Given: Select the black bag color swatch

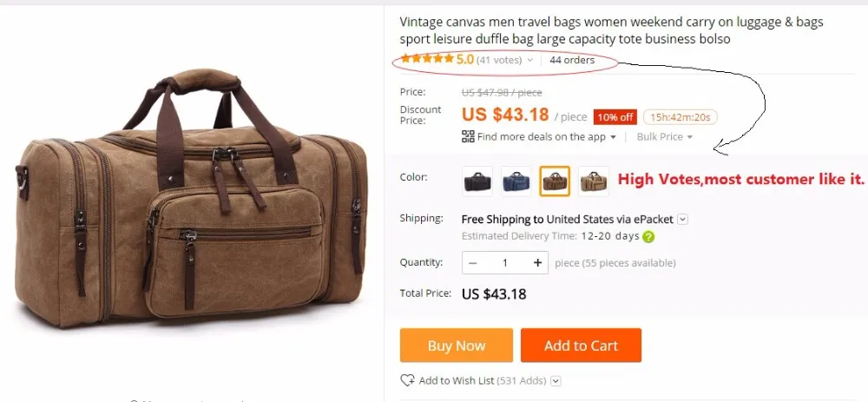Looking at the screenshot, I should point(477,181).
